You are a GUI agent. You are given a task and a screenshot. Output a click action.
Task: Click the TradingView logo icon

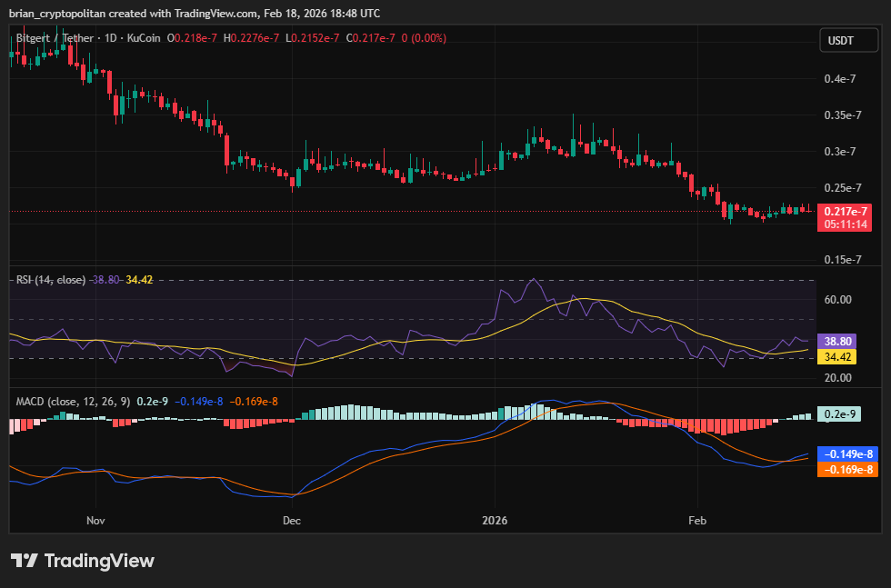pyautogui.click(x=24, y=561)
